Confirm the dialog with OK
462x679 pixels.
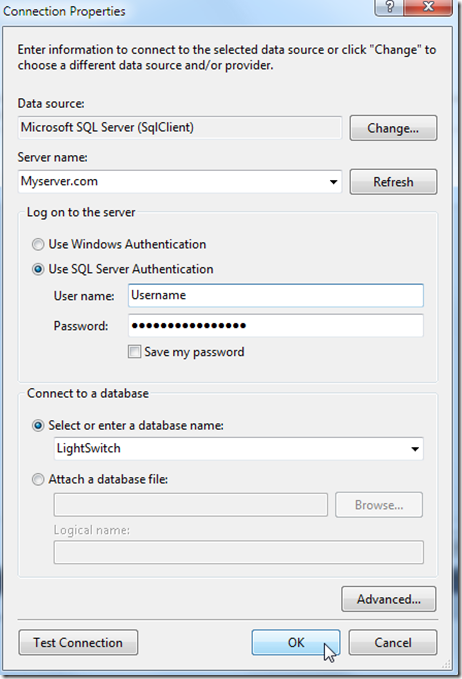pyautogui.click(x=296, y=642)
